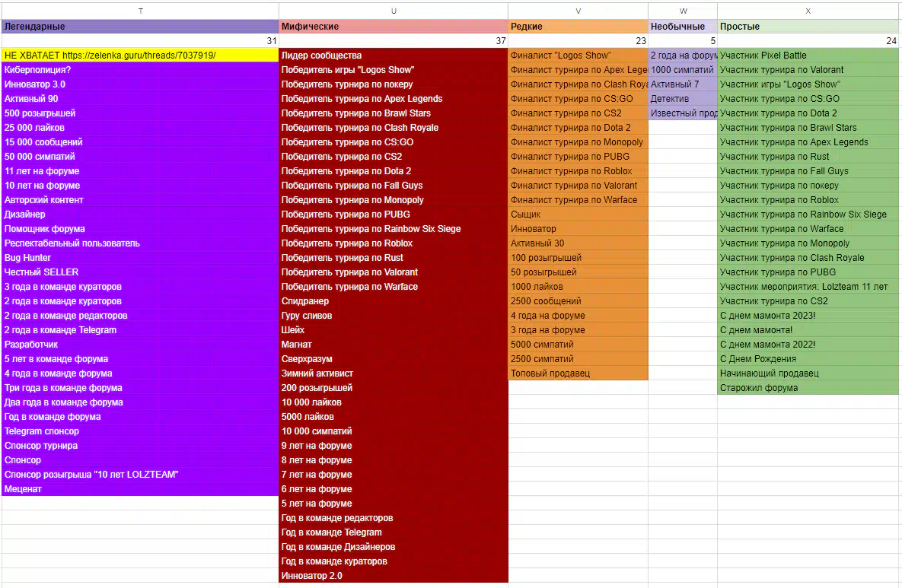Select the 'Bug Hunter' cell

[x=140, y=258]
